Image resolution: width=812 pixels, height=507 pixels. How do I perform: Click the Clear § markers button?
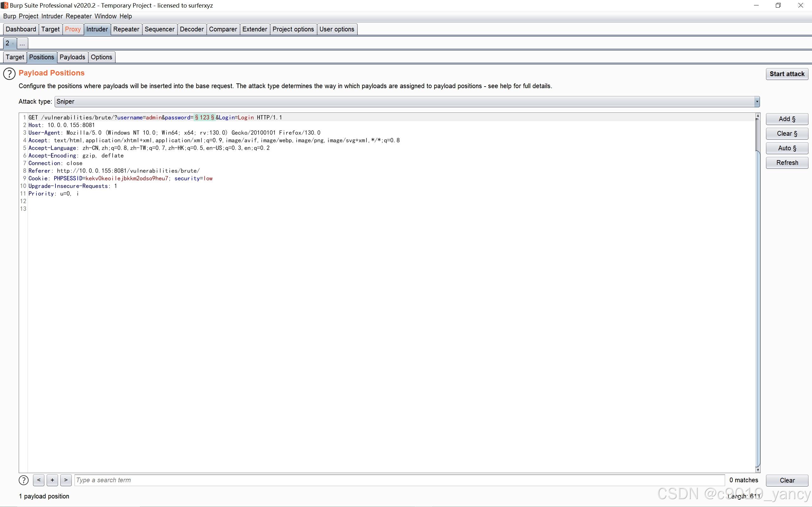tap(787, 133)
